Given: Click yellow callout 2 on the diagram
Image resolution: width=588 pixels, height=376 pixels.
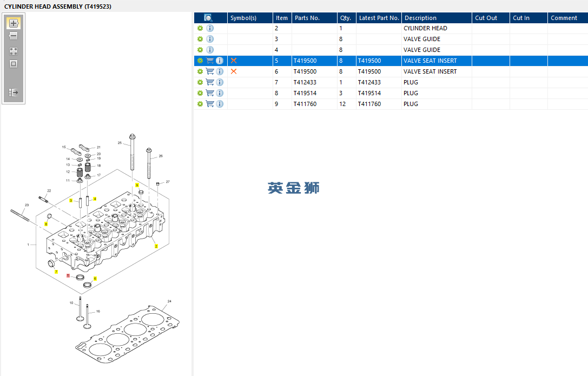Looking at the screenshot, I should (156, 246).
